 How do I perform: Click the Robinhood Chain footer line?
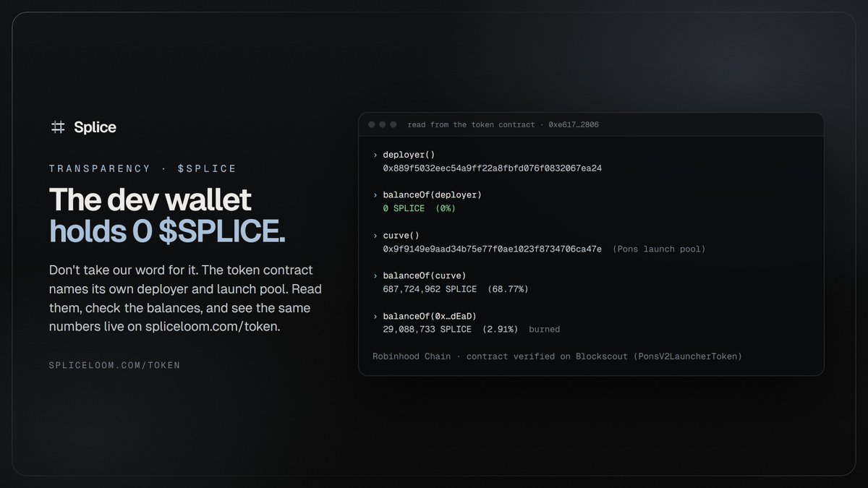point(558,356)
